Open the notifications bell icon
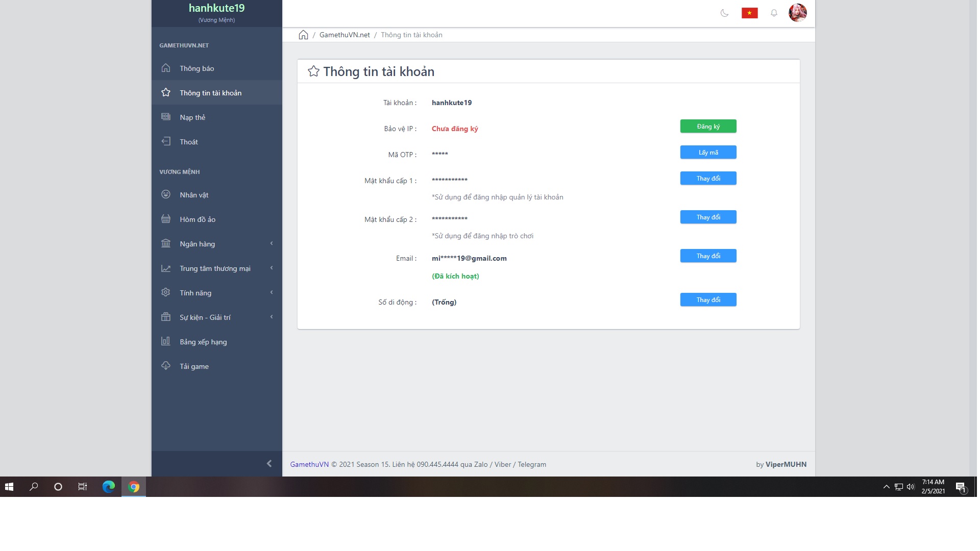Image resolution: width=980 pixels, height=551 pixels. pos(774,13)
